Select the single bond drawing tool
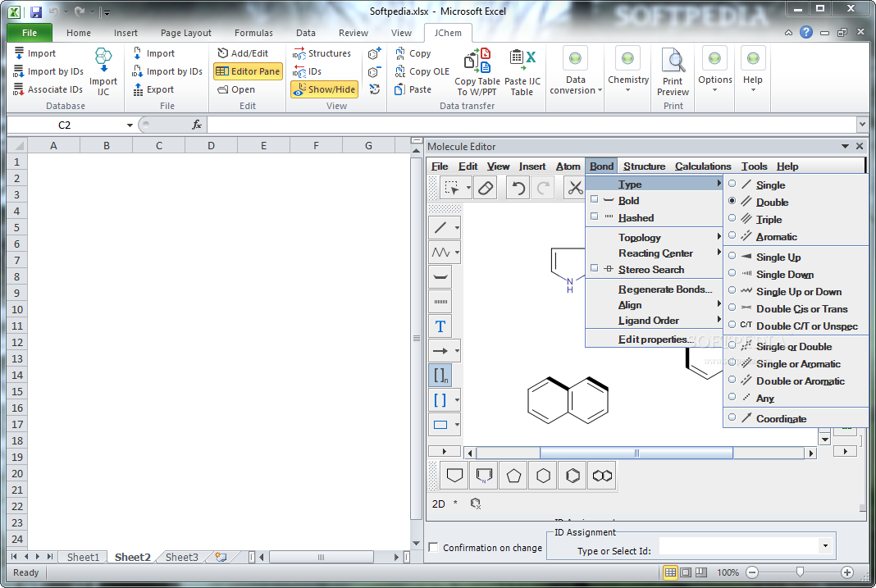876x588 pixels. coord(440,228)
